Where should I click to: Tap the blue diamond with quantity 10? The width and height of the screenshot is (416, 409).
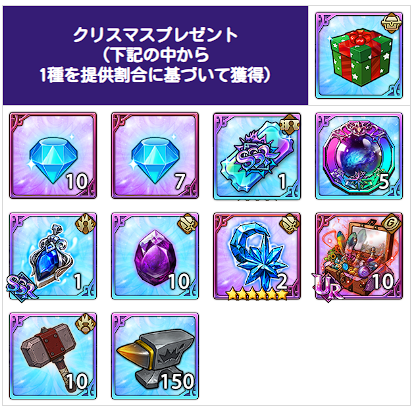pyautogui.click(x=53, y=155)
